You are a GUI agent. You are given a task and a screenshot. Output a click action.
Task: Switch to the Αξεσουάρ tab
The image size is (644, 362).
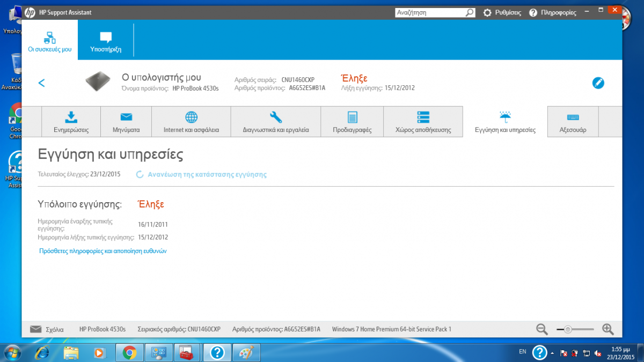(573, 122)
